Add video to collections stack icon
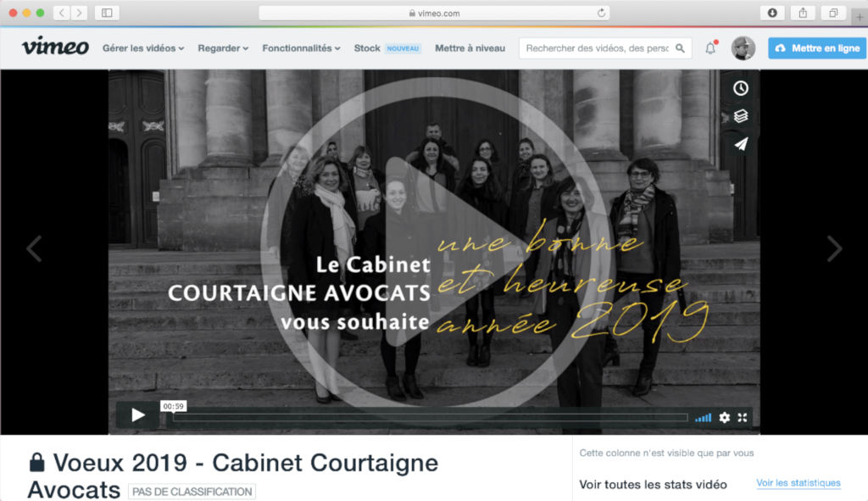The height and width of the screenshot is (501, 868). (x=741, y=115)
